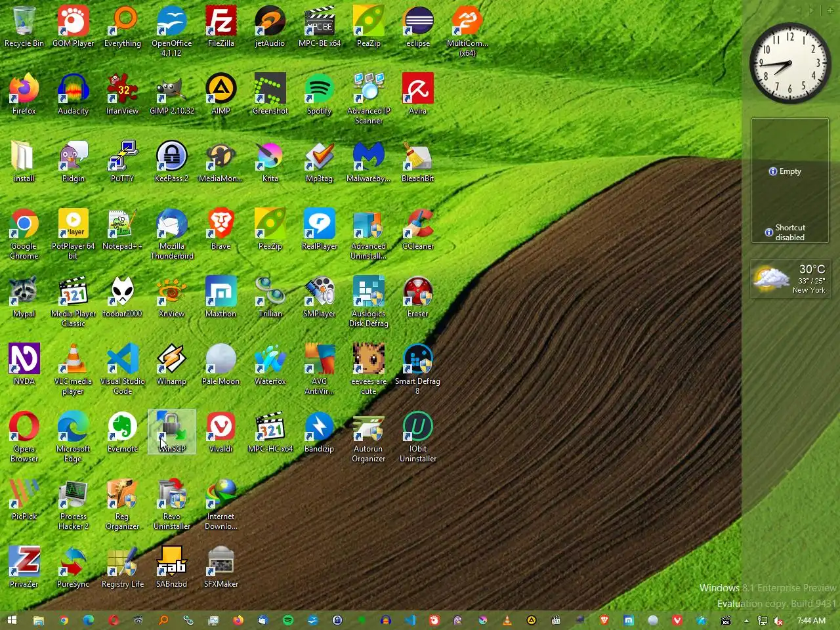Launch XnView from the desktop
Screen dimensions: 840x630
tap(172, 297)
